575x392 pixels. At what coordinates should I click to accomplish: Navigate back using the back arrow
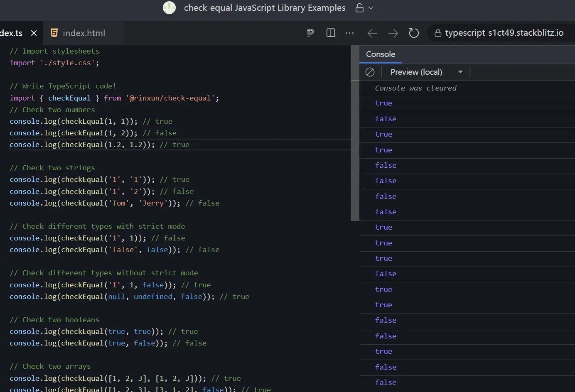(x=372, y=33)
